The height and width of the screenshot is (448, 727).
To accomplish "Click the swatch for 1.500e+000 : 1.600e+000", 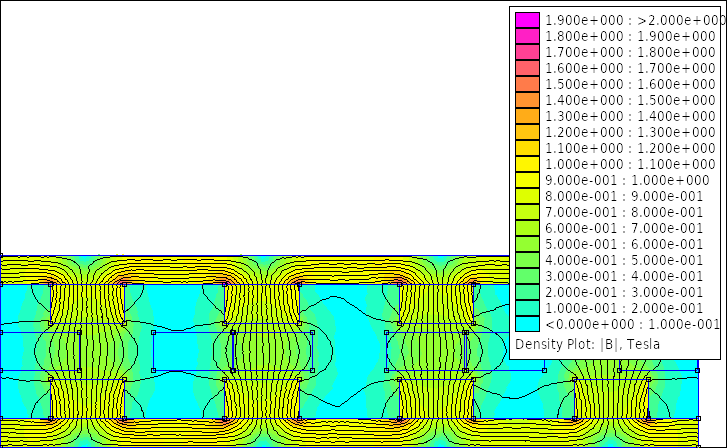I will point(527,84).
